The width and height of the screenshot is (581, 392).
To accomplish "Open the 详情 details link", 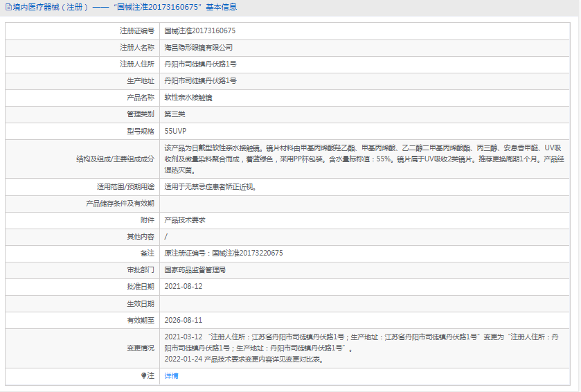I will 171,375.
